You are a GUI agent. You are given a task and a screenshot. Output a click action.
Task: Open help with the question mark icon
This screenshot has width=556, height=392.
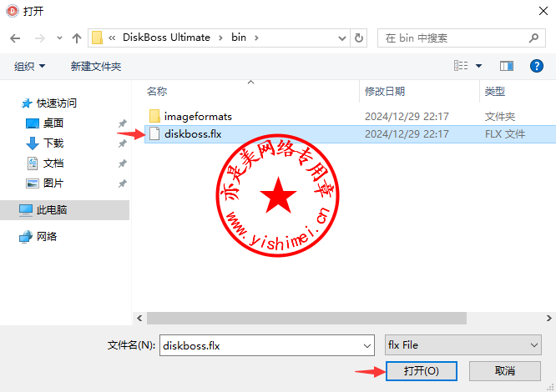pos(537,66)
